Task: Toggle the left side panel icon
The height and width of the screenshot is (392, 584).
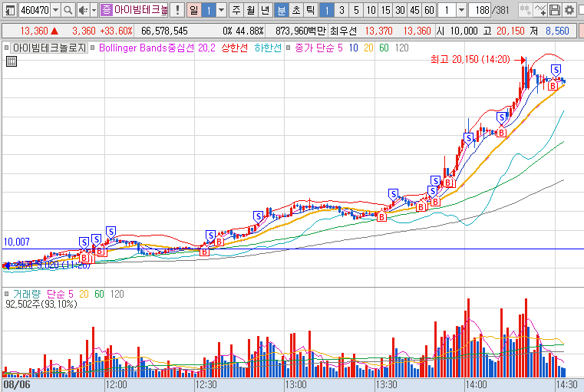Action: 9,10
